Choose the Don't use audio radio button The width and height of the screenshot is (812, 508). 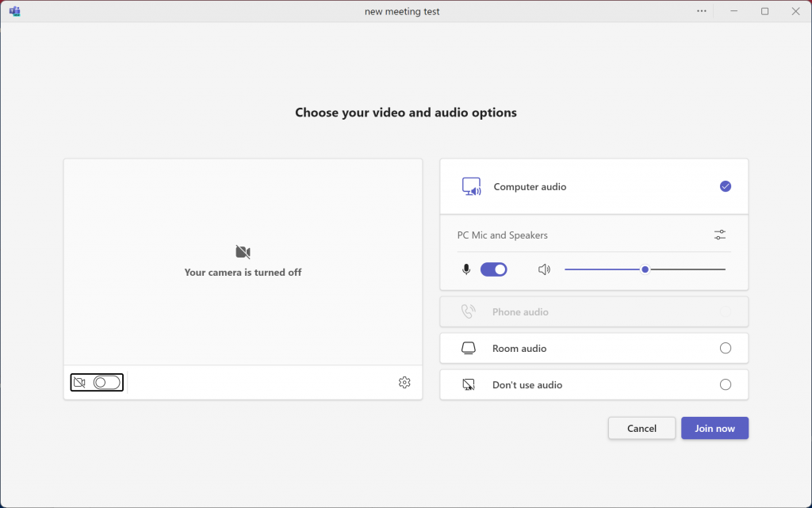tap(725, 385)
